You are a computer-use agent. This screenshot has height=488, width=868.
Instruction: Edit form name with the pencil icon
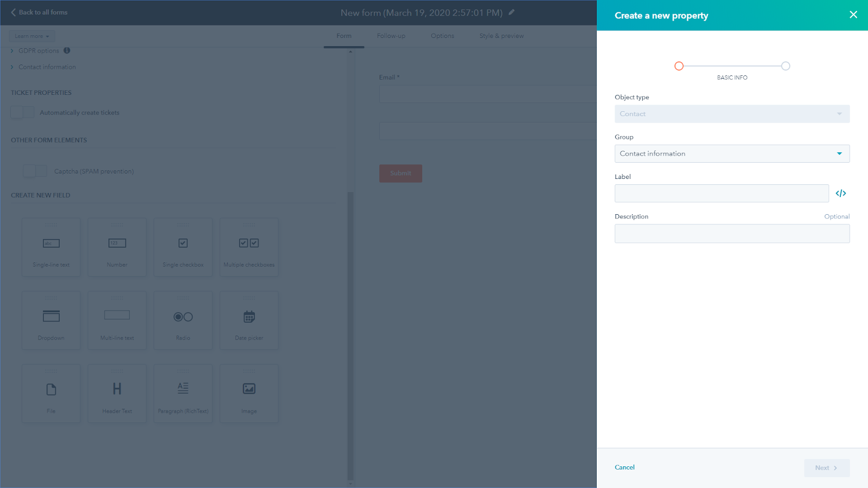(x=512, y=12)
